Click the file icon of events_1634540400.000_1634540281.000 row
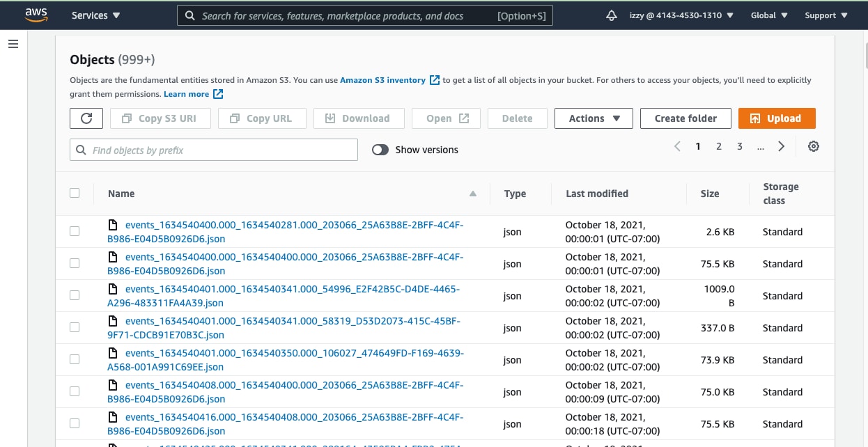 [112, 225]
